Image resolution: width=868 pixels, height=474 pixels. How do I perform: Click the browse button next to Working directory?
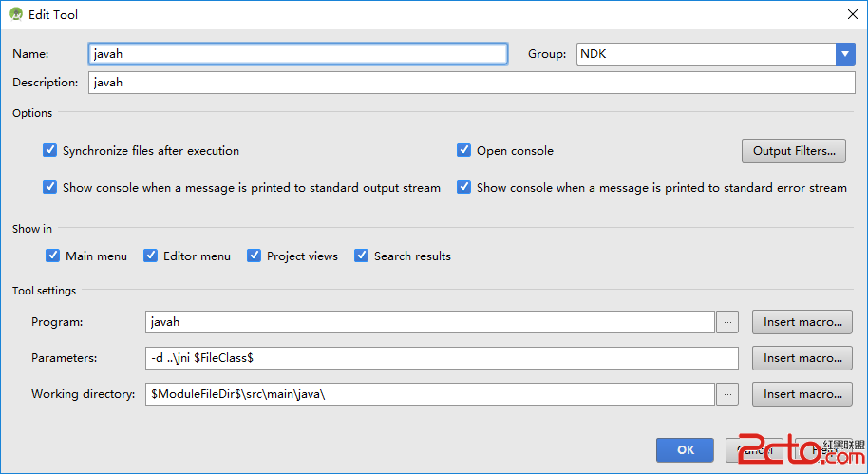727,394
